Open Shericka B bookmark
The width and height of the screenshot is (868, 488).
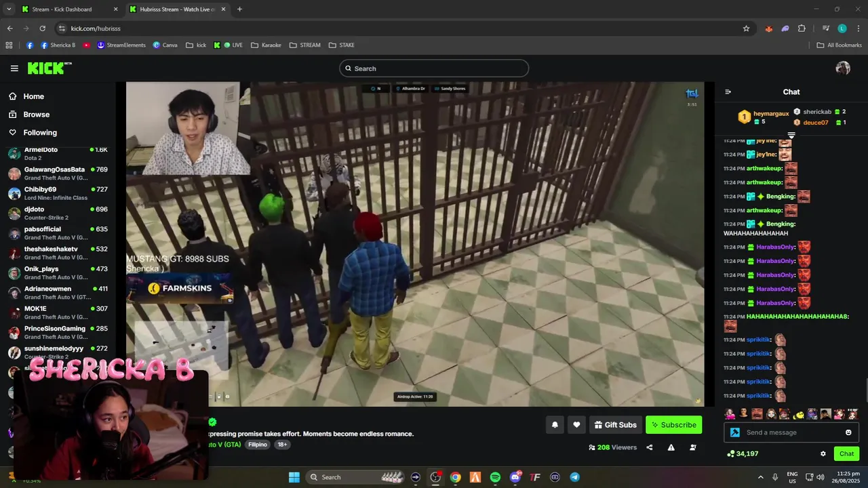pos(58,45)
